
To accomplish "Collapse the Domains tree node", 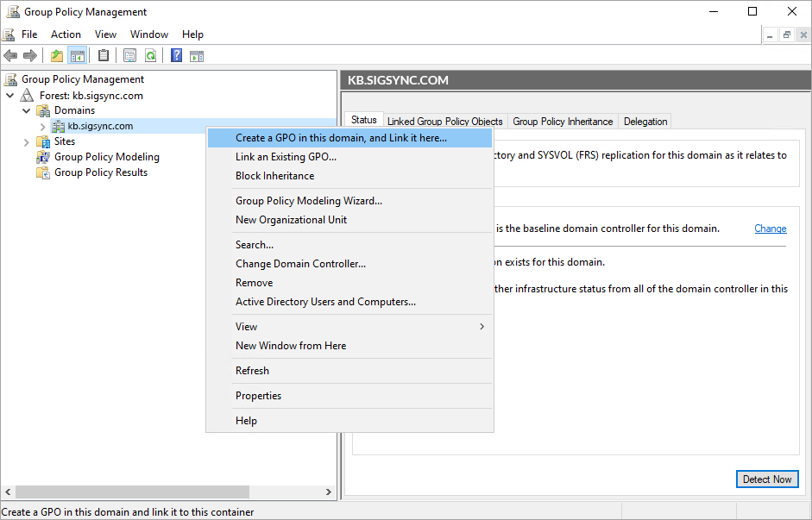I will pyautogui.click(x=27, y=111).
